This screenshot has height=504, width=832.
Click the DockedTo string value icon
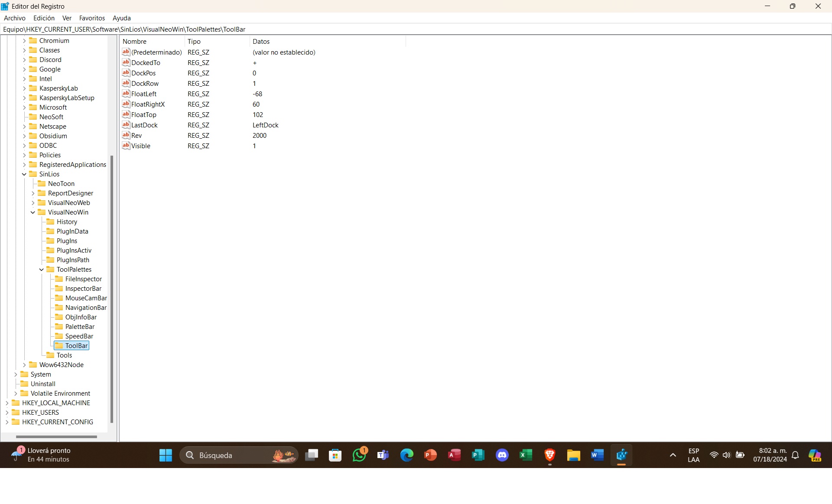click(126, 62)
